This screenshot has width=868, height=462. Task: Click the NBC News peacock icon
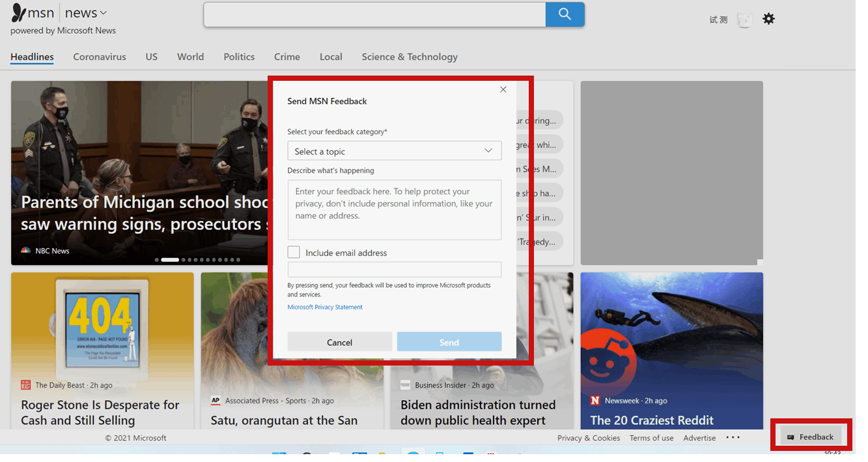pos(25,250)
